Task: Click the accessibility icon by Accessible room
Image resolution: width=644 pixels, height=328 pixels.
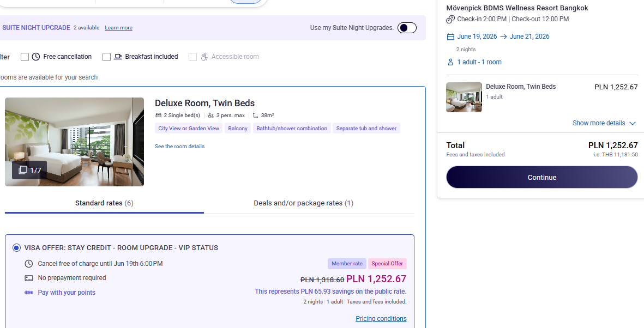Action: point(204,57)
